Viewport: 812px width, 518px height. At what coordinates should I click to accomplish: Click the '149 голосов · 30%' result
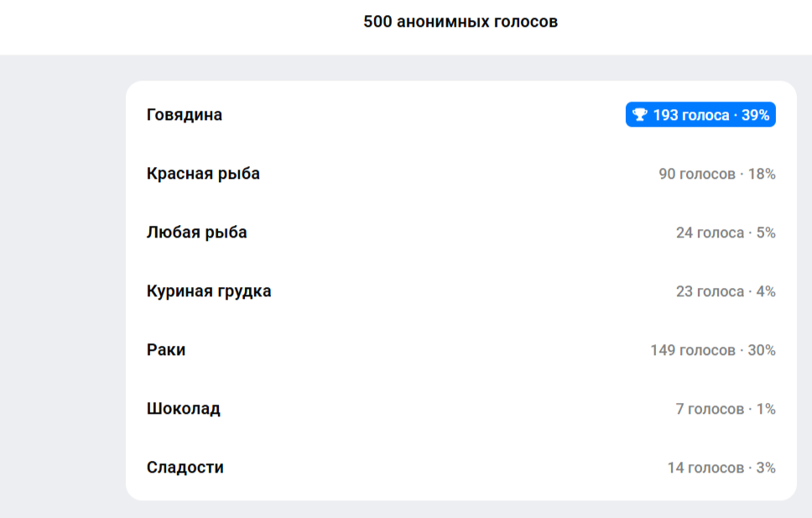[713, 350]
